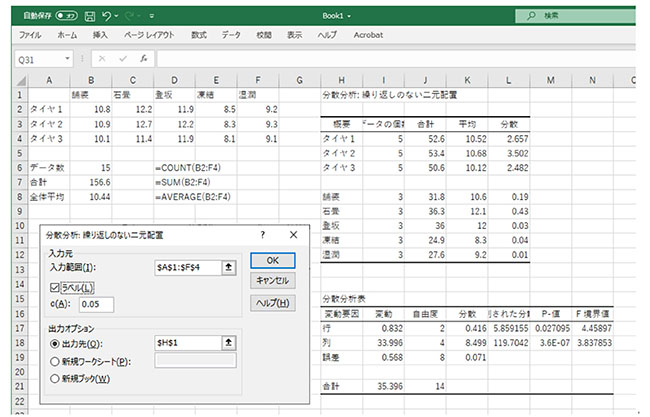Click cell with value 4.45897
Screen dimensions: 650x417
coord(592,328)
